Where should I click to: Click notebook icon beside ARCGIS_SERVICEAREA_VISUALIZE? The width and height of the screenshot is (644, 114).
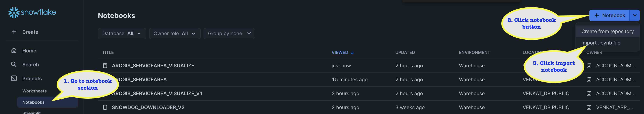pos(105,66)
